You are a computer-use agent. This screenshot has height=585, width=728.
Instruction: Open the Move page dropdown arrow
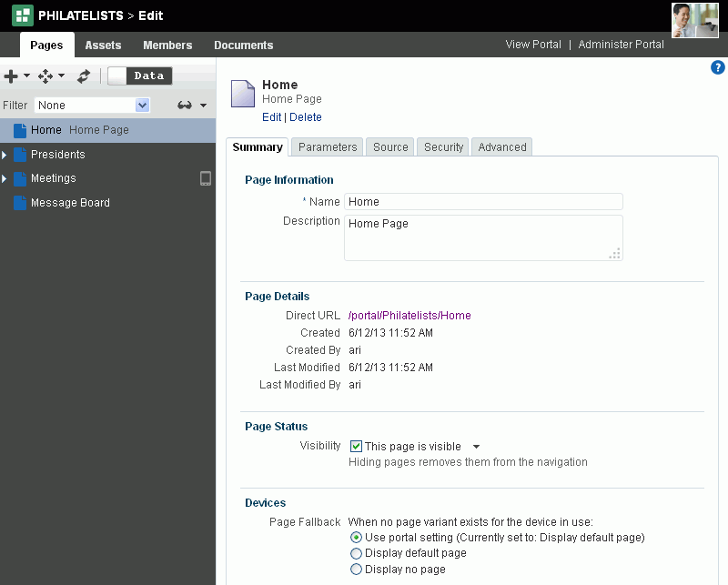pos(61,76)
